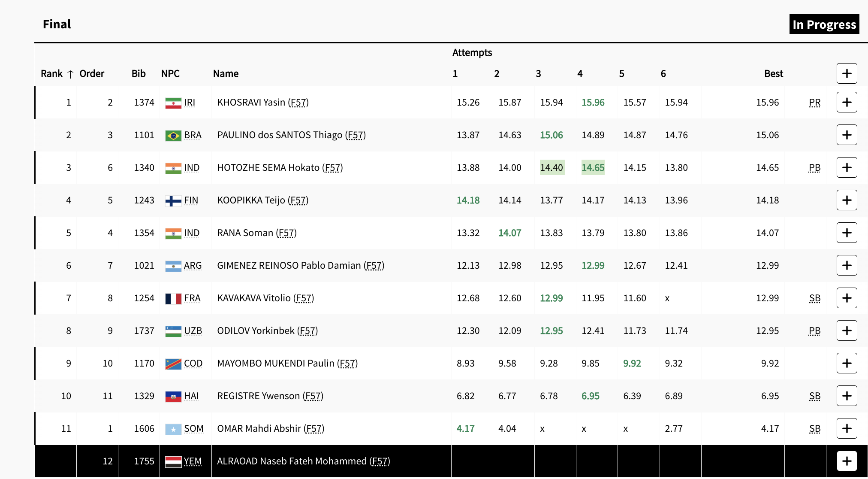Open the UZB NPC link
The height and width of the screenshot is (479, 868).
click(193, 330)
